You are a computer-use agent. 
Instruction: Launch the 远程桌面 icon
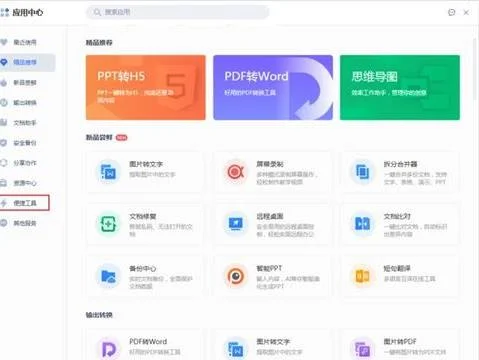point(236,224)
